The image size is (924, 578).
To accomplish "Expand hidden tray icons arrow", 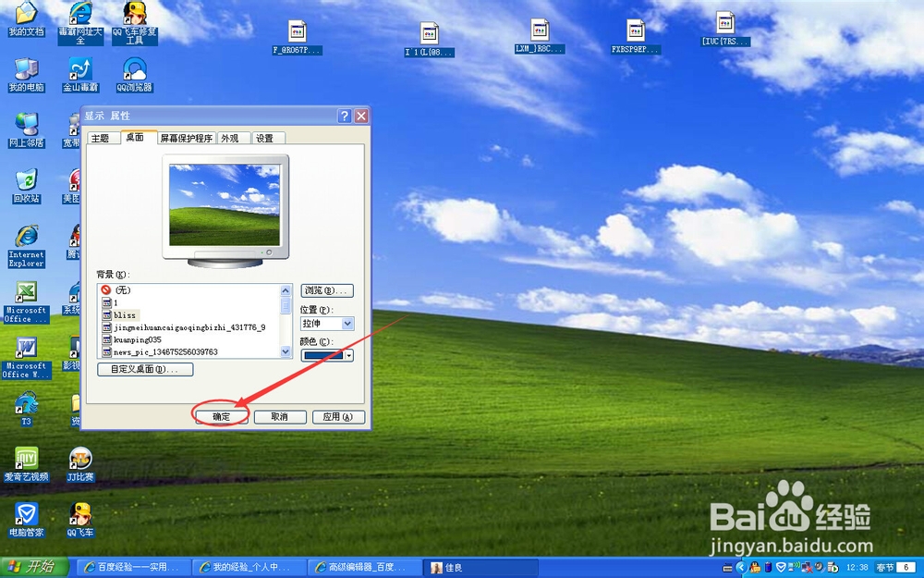I will click(x=741, y=568).
